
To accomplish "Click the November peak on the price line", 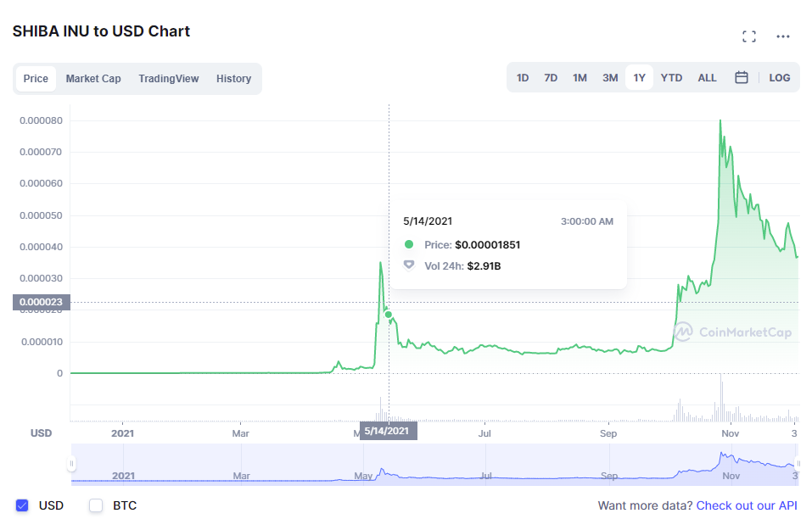I will (720, 121).
